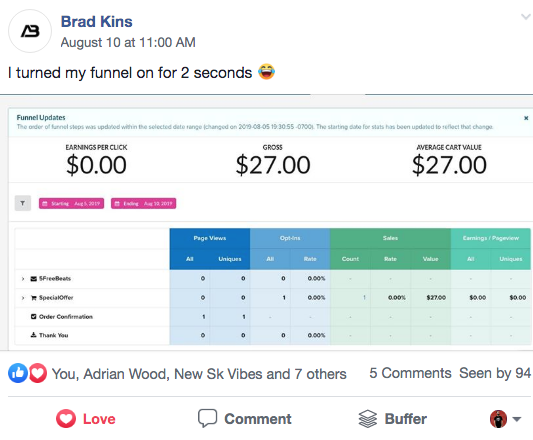This screenshot has height=440, width=533.
Task: Click the red Love reaction icon
Action: pos(37,373)
